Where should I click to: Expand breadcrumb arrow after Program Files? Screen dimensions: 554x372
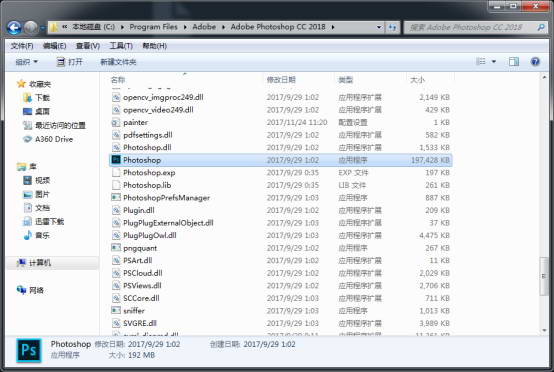(x=185, y=27)
